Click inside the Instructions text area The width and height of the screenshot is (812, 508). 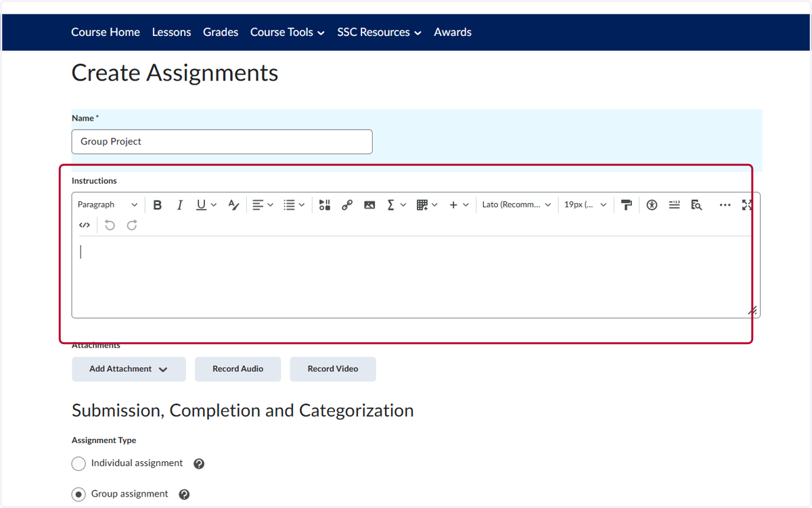(415, 276)
